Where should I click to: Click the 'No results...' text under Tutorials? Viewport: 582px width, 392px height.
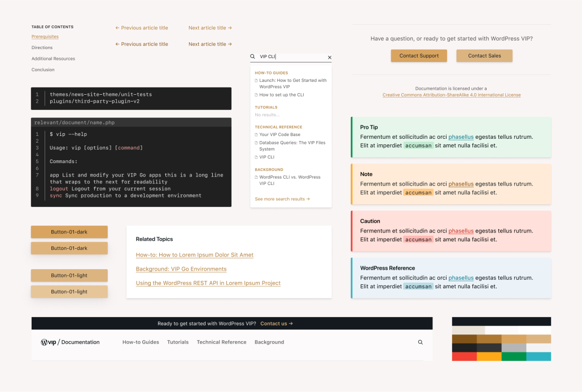point(267,115)
